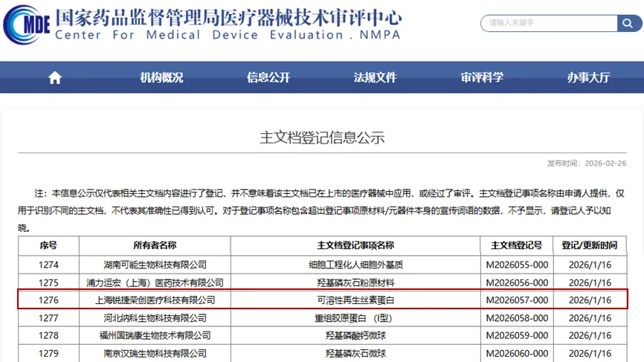The width and height of the screenshot is (644, 362).
Task: Click the site title 国家药品监督管理局医疗器械技术审评中心
Action: [228, 18]
